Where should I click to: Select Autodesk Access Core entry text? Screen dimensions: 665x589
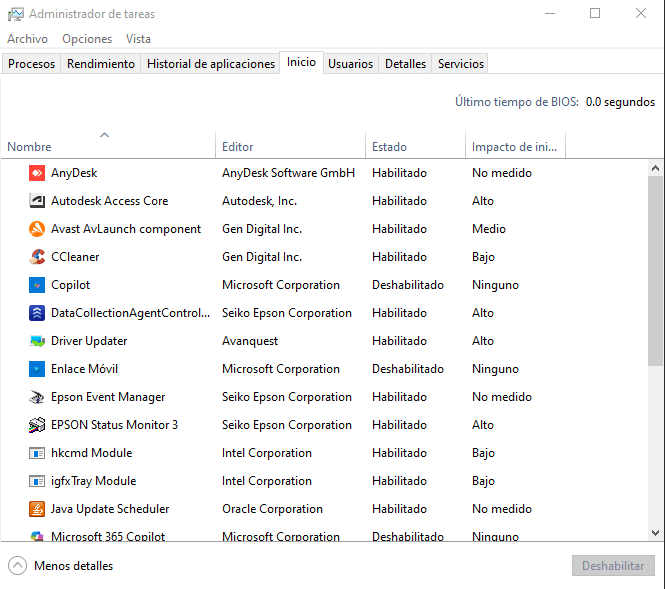(109, 201)
